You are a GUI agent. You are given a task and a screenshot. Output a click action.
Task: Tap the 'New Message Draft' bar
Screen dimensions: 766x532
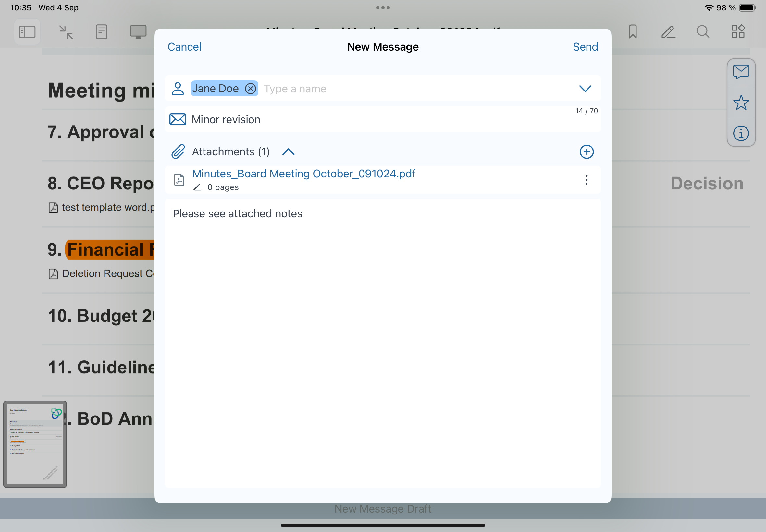point(383,509)
